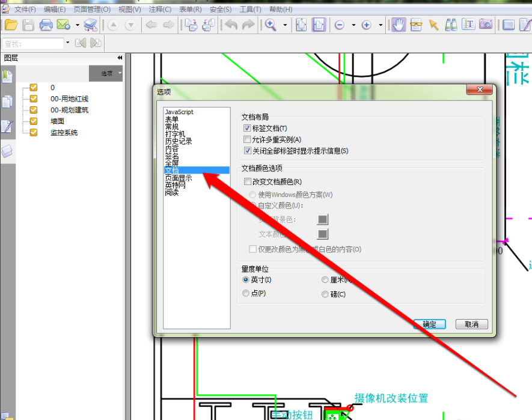This screenshot has height=420, width=532.
Task: Fit page to window icon
Action: [301, 25]
